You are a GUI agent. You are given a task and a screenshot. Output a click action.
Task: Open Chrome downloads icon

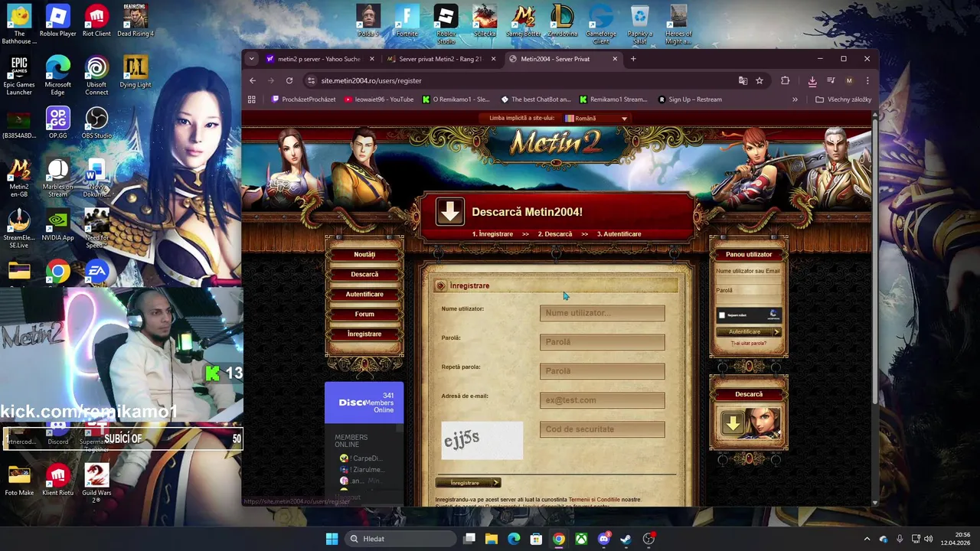tap(812, 80)
